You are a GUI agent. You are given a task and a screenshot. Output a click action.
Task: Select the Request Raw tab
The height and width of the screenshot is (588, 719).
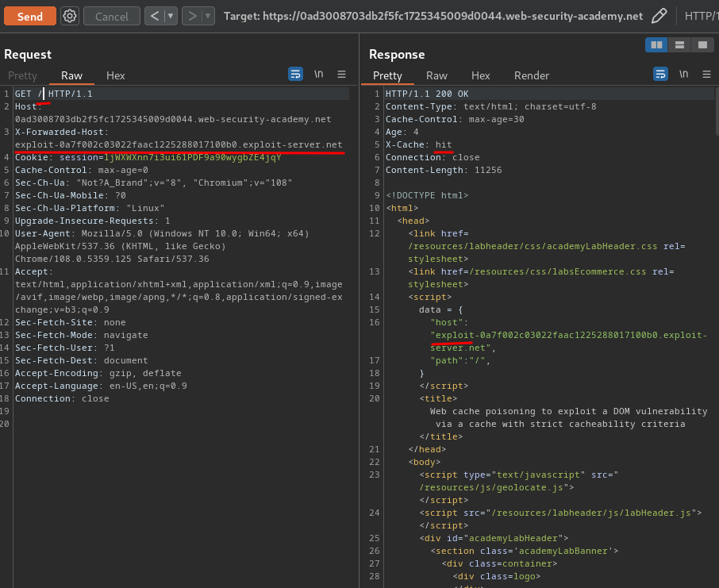point(71,75)
